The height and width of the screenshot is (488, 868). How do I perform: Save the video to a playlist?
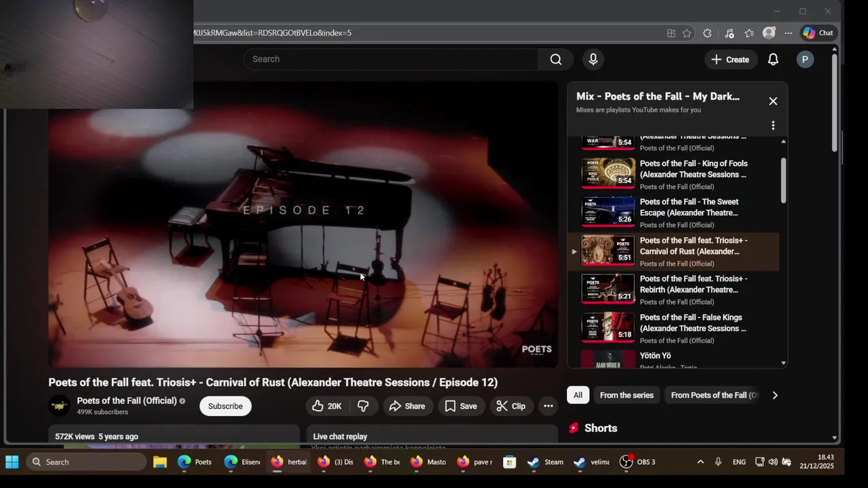click(461, 406)
